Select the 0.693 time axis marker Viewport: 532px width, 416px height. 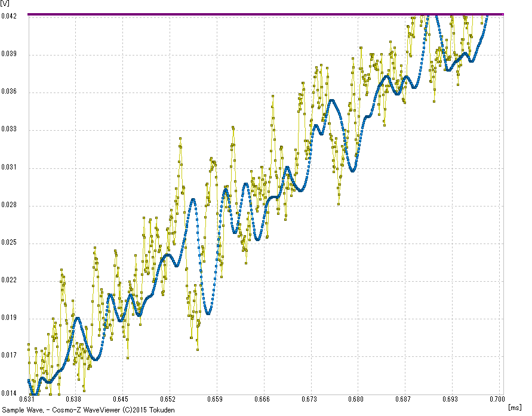point(450,399)
